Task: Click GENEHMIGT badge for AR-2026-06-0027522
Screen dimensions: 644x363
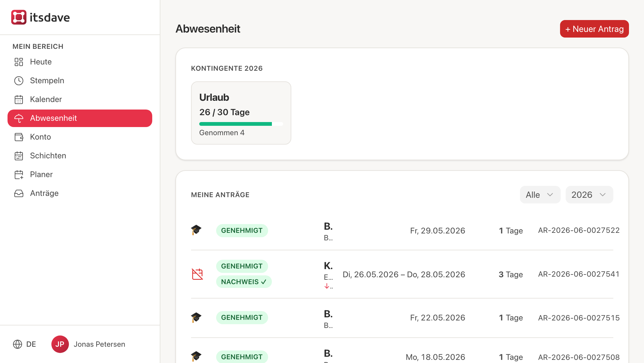Action: click(242, 231)
